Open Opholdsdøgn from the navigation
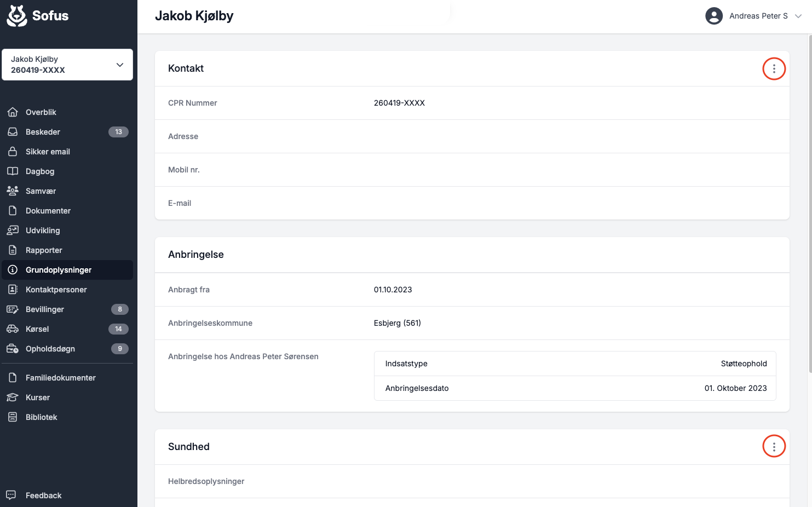This screenshot has width=812, height=507. 50,349
